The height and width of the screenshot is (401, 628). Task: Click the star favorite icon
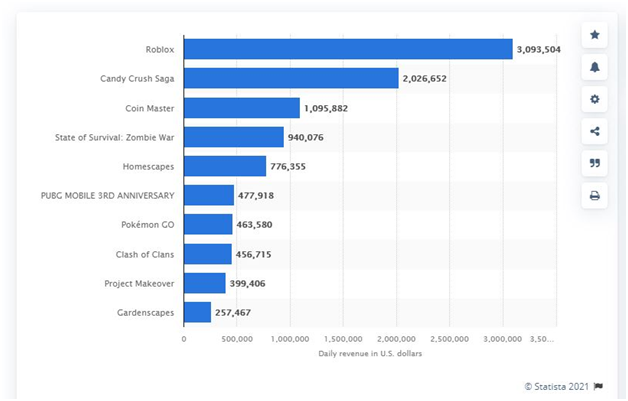tap(595, 35)
